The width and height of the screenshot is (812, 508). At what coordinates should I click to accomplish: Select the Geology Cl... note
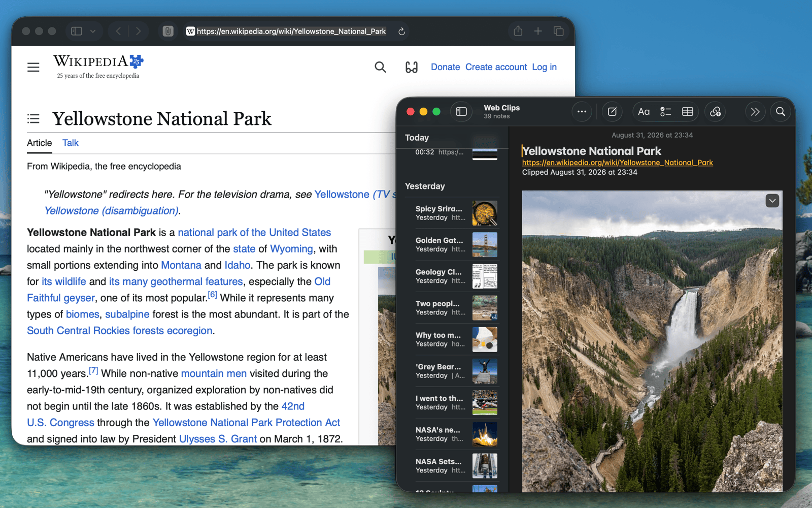point(452,276)
